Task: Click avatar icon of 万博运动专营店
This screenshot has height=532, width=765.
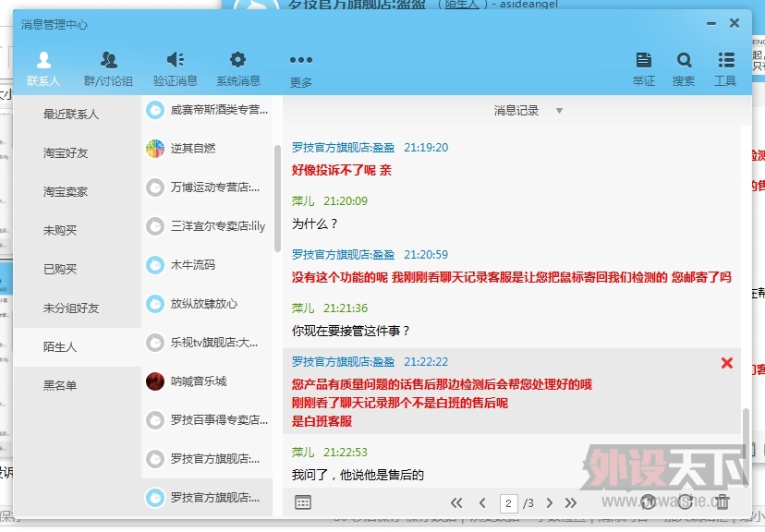Action: [155, 187]
